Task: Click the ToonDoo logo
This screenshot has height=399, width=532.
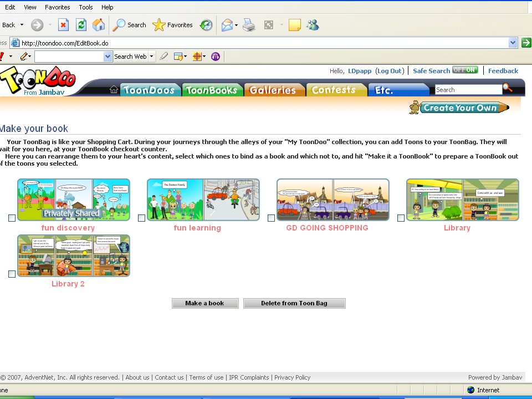Action: (38, 80)
